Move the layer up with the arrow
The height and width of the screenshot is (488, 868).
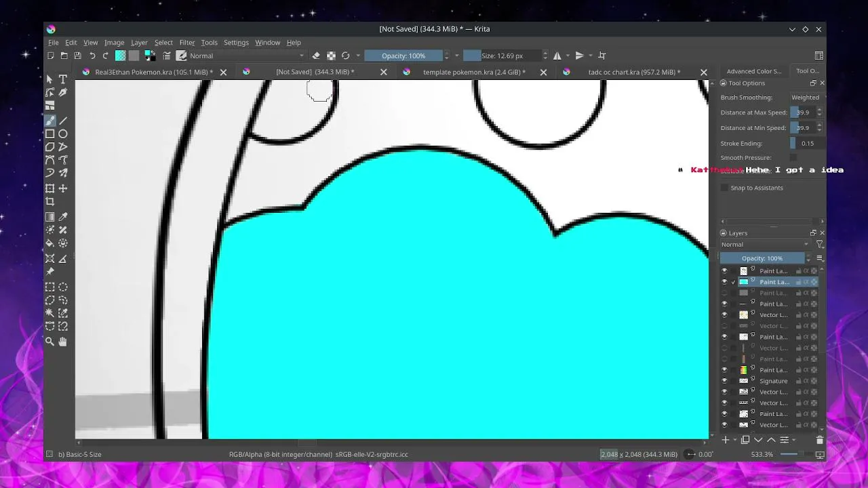pos(771,440)
